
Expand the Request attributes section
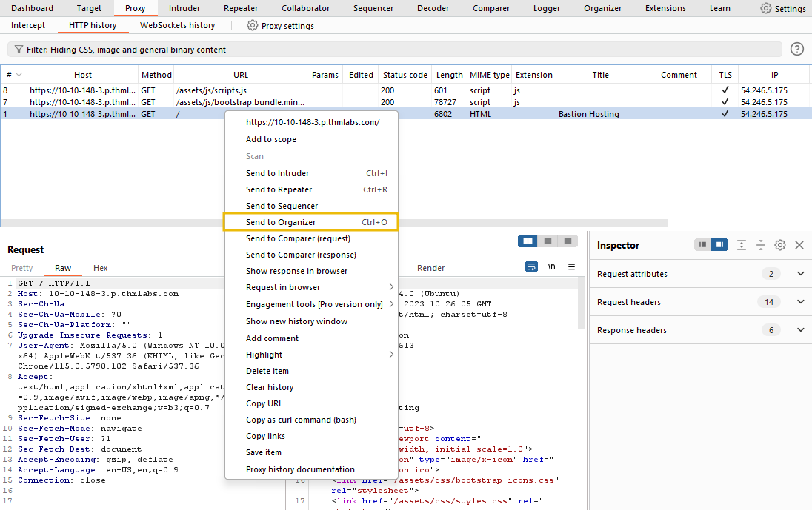pyautogui.click(x=800, y=274)
